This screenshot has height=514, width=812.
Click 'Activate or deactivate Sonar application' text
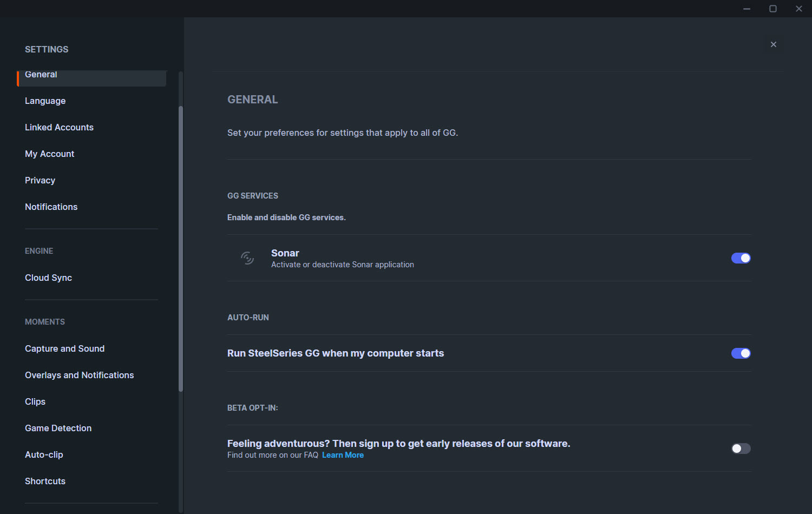342,265
